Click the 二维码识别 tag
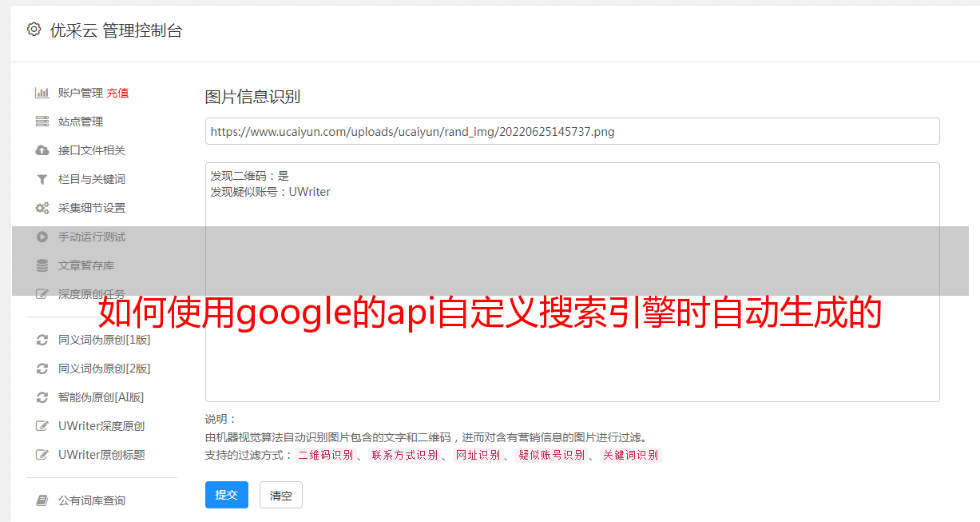 (326, 455)
